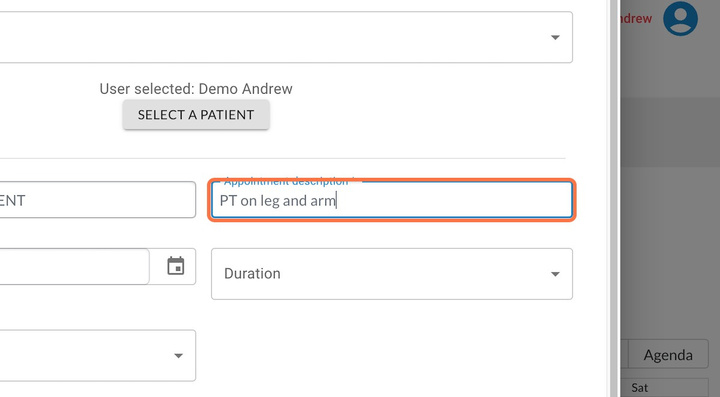
Task: Click the arrow of the topmost dropdown
Action: tap(555, 37)
